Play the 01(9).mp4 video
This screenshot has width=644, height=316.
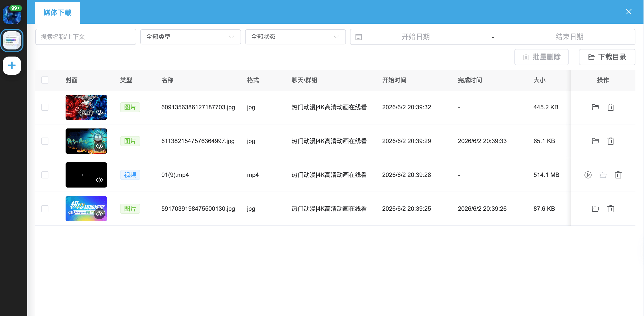click(x=588, y=175)
